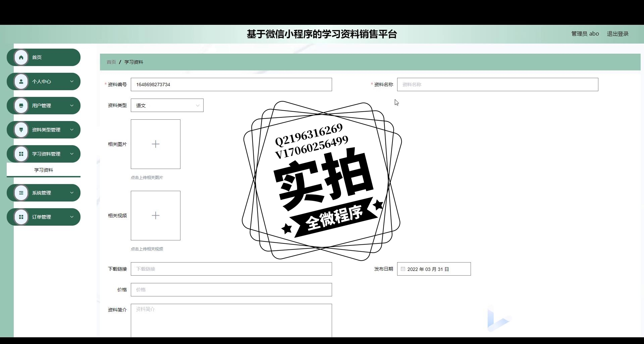The height and width of the screenshot is (344, 644).
Task: Click 退出登录 to log out
Action: point(618,34)
